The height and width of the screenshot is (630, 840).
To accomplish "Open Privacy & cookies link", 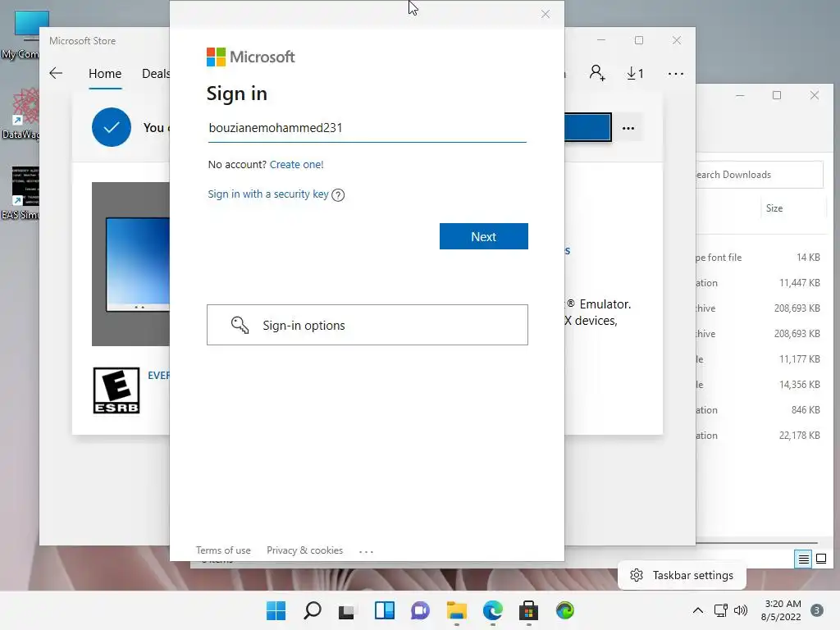I will 305,550.
